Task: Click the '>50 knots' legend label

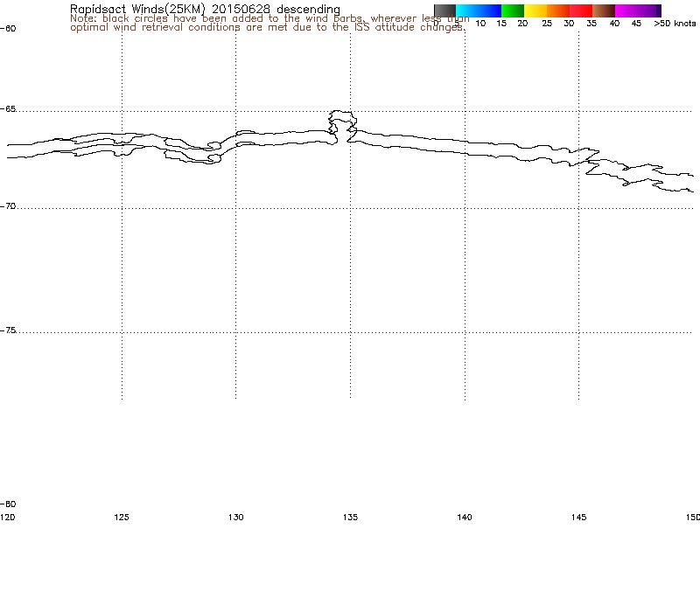Action: tap(675, 24)
